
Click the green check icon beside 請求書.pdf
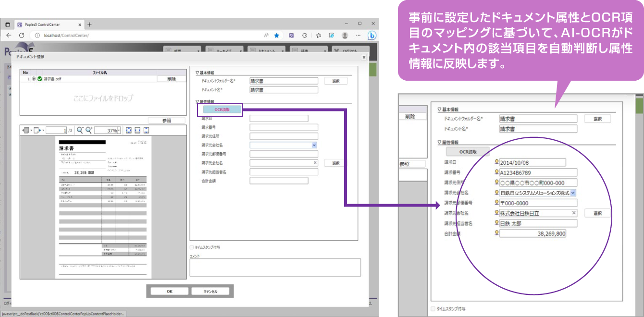[39, 79]
